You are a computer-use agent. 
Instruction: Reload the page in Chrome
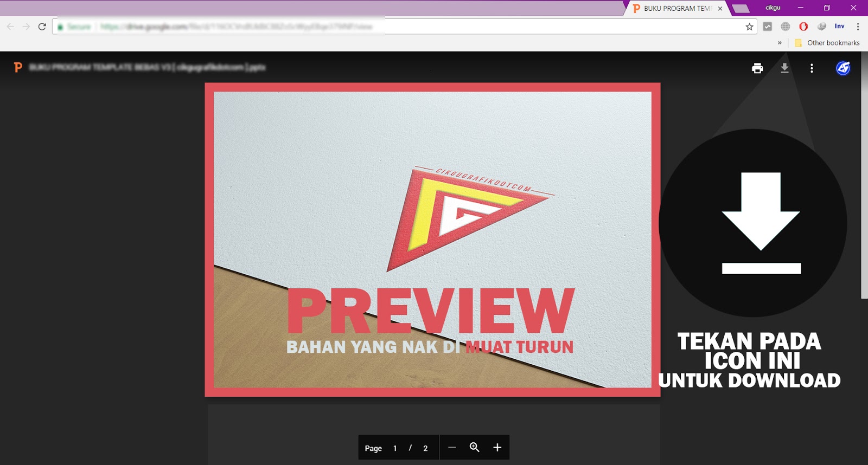(x=42, y=27)
